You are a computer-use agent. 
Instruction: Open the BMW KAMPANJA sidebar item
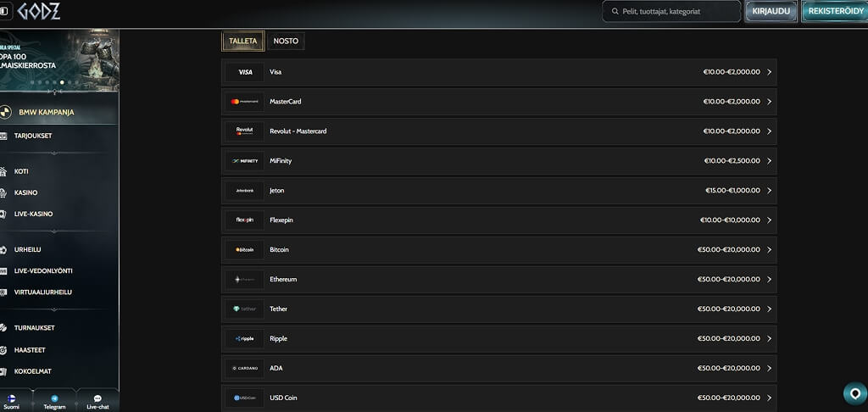[x=58, y=113]
